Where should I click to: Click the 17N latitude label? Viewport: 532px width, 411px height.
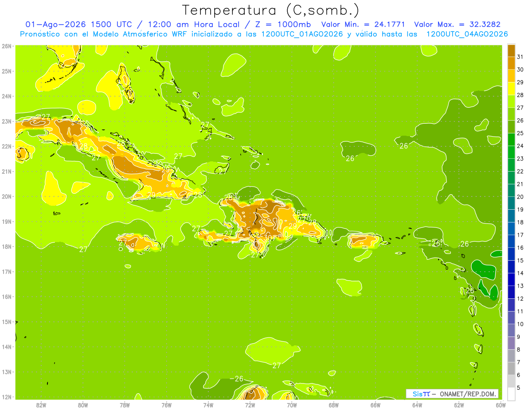(x=6, y=271)
